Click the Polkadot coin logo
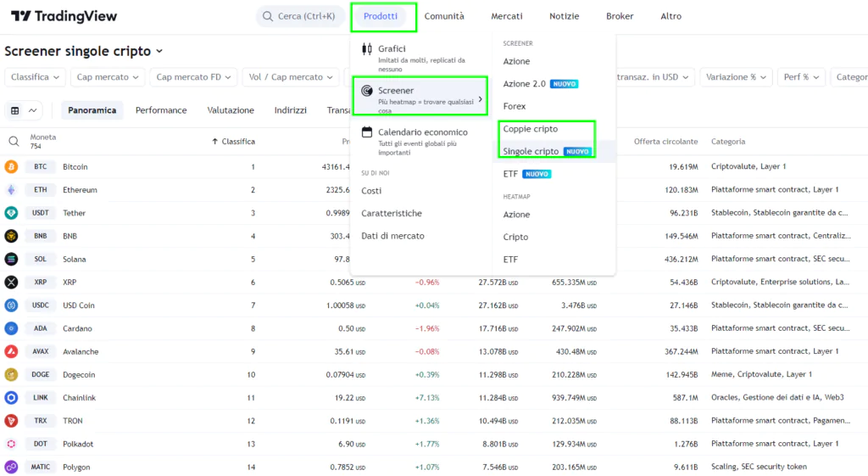This screenshot has width=868, height=476. [x=11, y=444]
